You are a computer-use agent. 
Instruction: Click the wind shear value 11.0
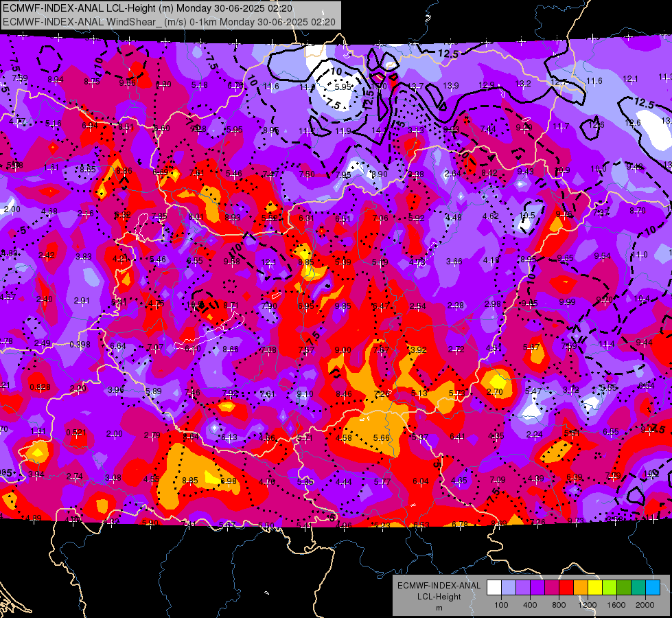640,255
